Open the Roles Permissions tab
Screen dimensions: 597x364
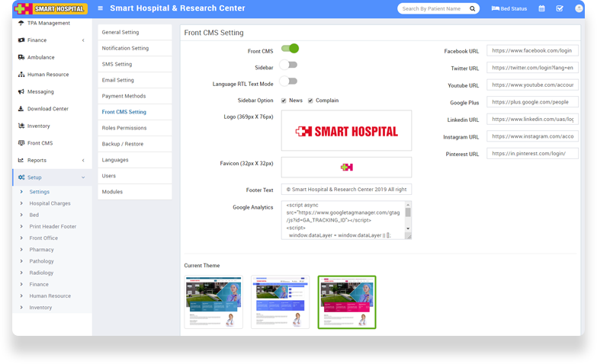tap(124, 128)
